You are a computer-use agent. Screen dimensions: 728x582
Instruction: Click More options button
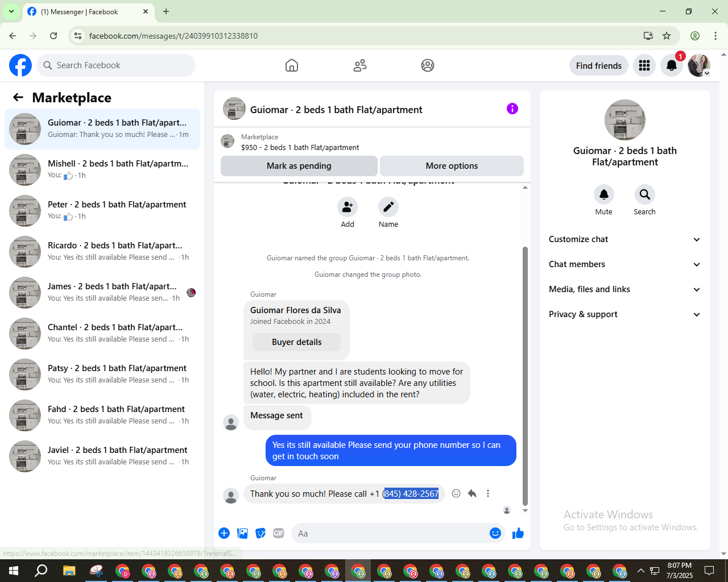[452, 166]
